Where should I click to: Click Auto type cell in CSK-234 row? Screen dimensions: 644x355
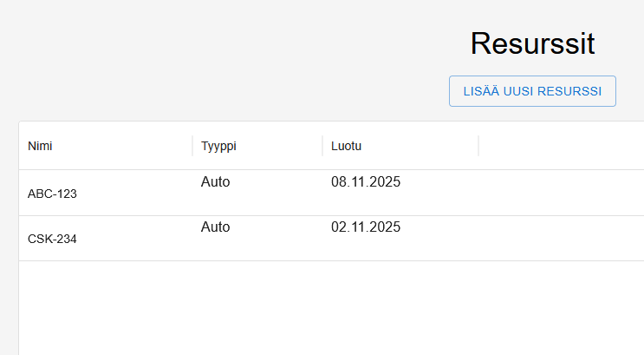(x=215, y=227)
